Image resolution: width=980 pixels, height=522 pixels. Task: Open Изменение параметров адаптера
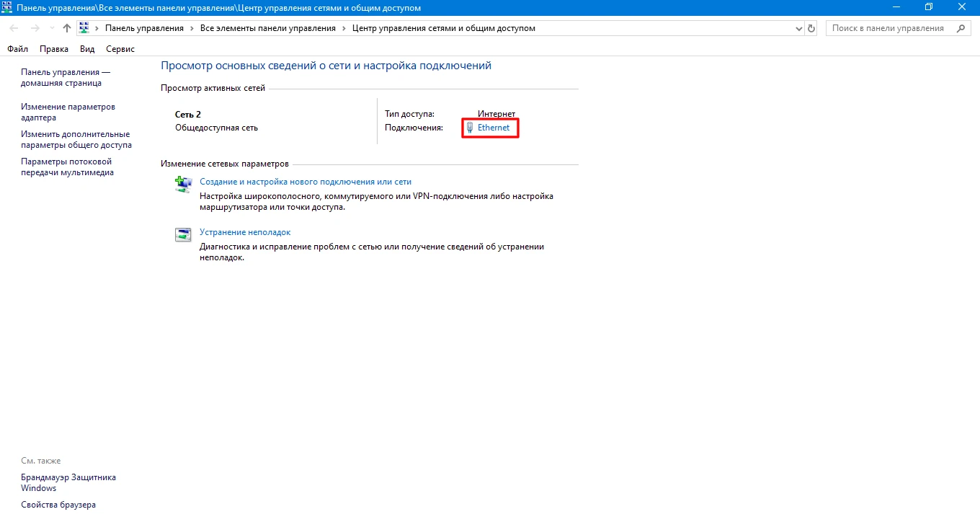click(x=68, y=112)
